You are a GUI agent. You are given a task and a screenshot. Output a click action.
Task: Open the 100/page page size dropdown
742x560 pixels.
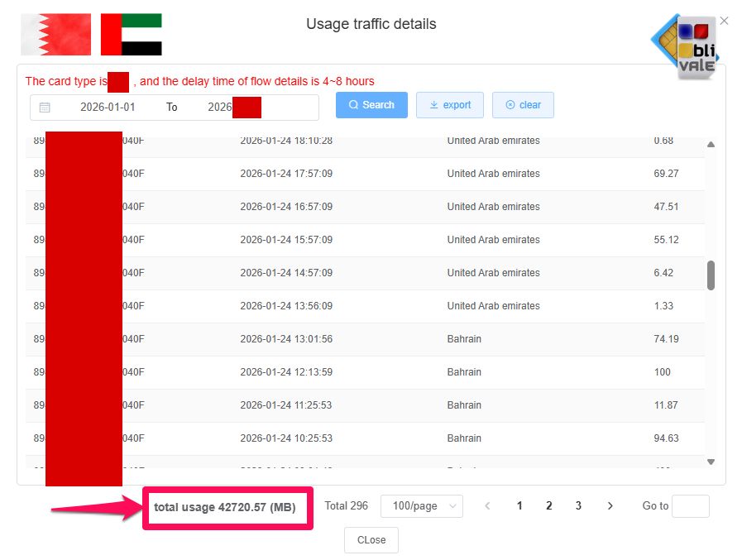tap(421, 505)
